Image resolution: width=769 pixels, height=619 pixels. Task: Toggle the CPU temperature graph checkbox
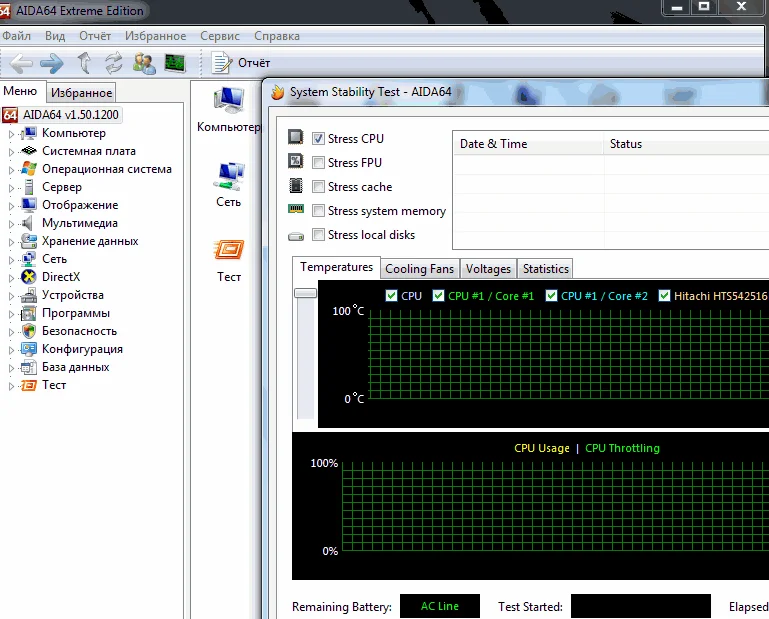(391, 296)
